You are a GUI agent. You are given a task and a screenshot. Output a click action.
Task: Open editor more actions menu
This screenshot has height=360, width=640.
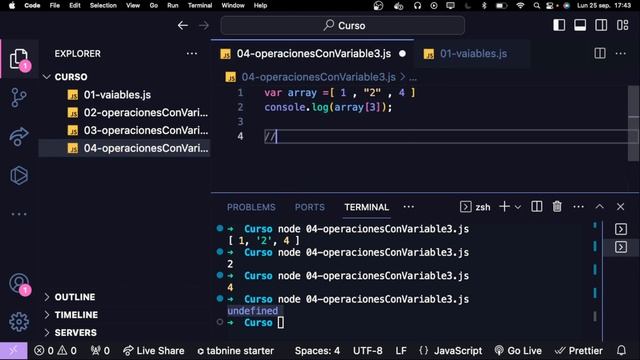620,53
